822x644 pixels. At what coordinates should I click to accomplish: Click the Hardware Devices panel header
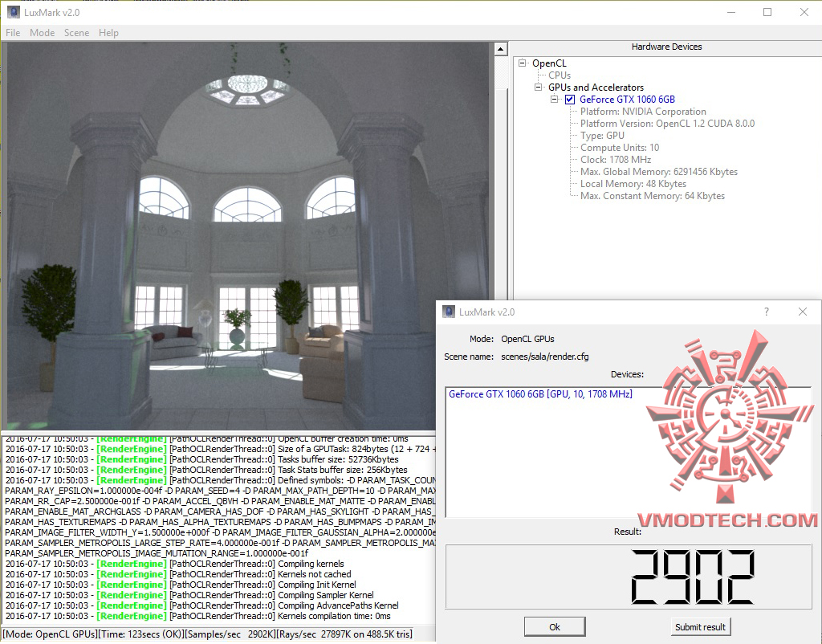click(x=666, y=47)
